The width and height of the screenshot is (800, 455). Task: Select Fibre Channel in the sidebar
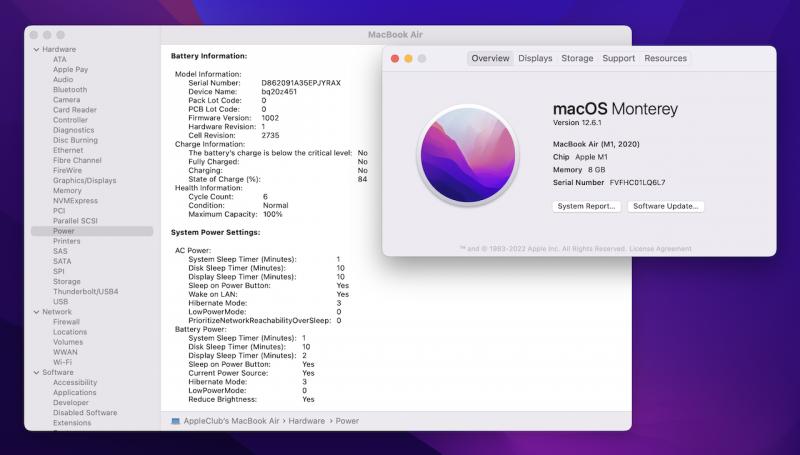pos(77,160)
